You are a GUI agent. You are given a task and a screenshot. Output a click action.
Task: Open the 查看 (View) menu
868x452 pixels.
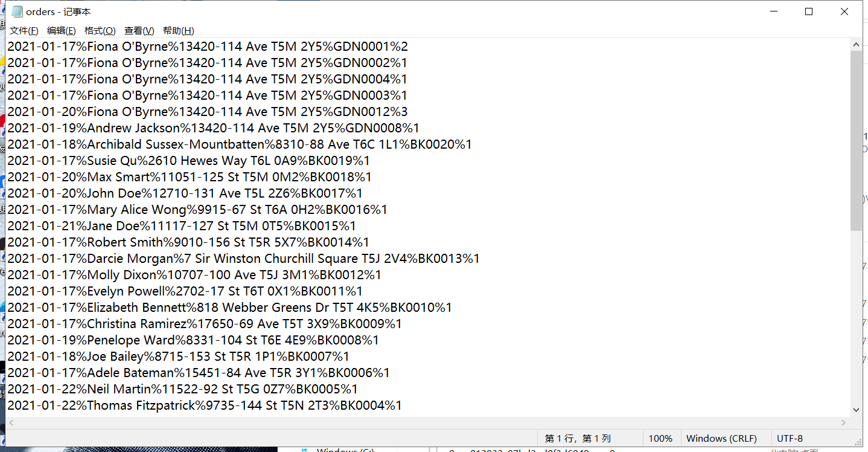[138, 30]
